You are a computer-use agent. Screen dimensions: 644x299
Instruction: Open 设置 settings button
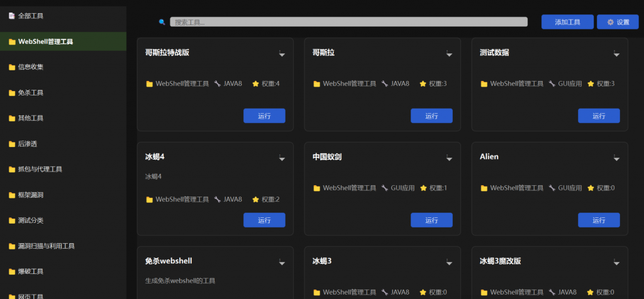[618, 22]
